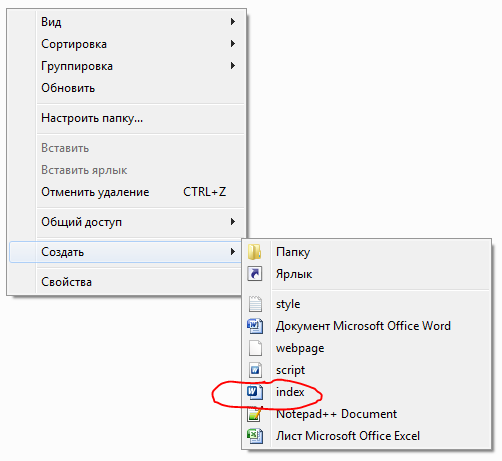Expand the Группировка submenu arrow
Screen dimensions: 502x461
pyautogui.click(x=233, y=66)
